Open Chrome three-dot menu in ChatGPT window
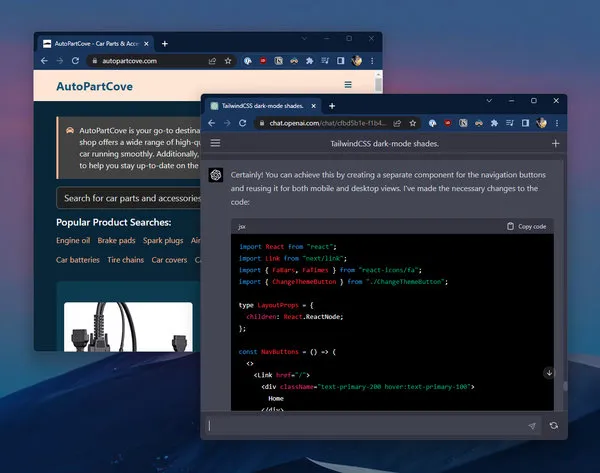The width and height of the screenshot is (600, 473). pyautogui.click(x=557, y=123)
